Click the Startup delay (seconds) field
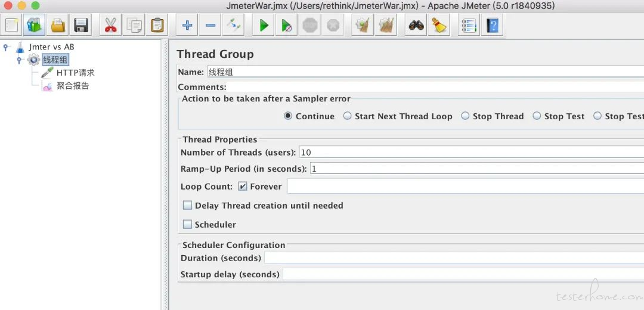 (x=463, y=274)
